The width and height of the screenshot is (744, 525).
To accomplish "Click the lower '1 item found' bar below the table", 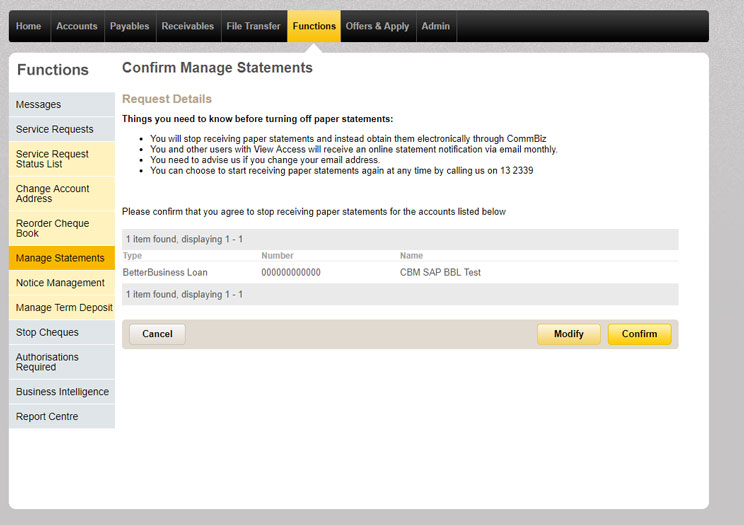I will (x=400, y=294).
